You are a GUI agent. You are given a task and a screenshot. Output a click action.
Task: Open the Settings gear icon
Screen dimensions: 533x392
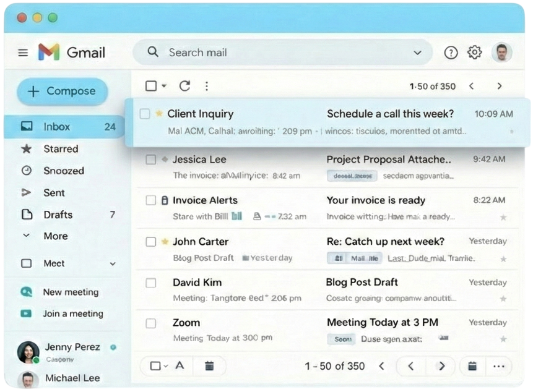[475, 53]
